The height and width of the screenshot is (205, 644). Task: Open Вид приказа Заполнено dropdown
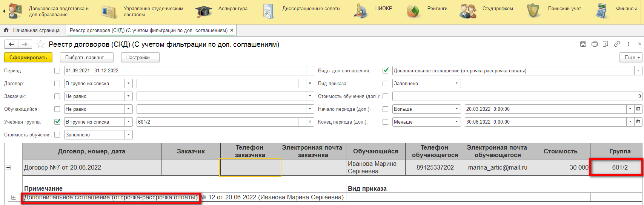(x=457, y=84)
